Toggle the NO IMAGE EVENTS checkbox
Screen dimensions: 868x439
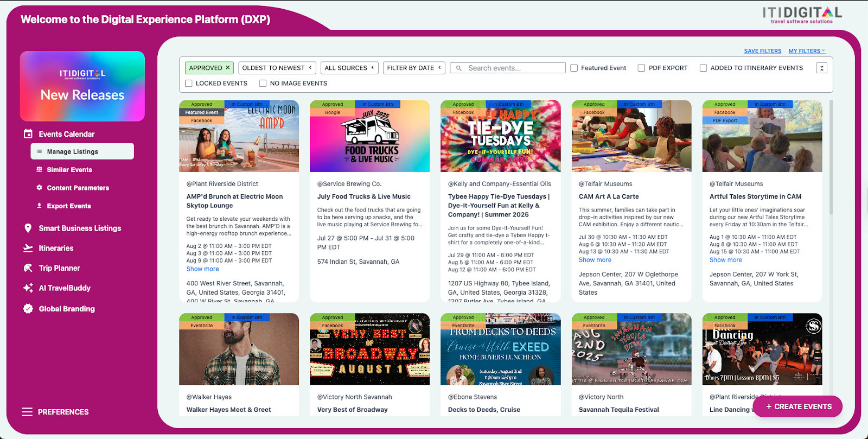(x=263, y=83)
